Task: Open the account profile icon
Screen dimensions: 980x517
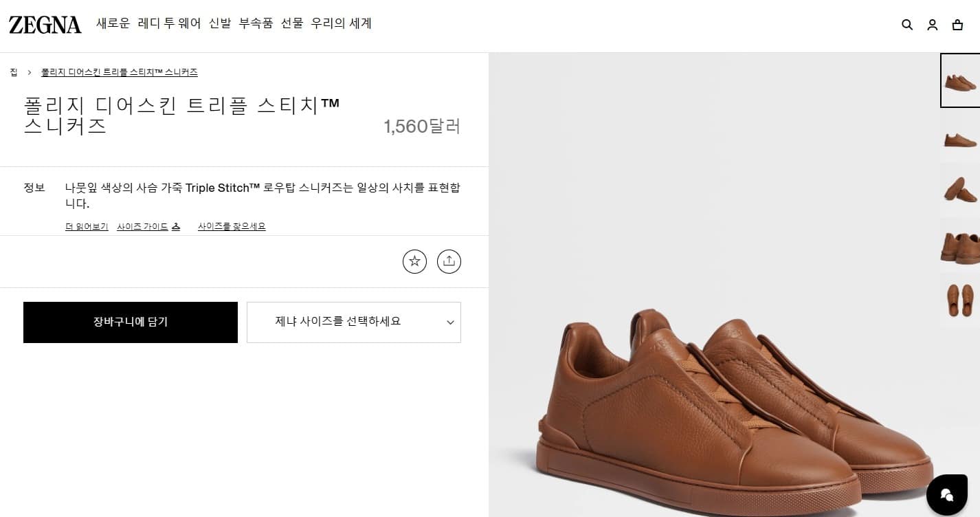Action: tap(933, 25)
